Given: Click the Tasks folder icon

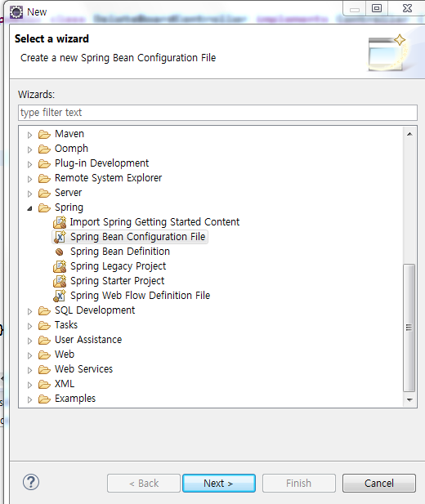Looking at the screenshot, I should tap(44, 325).
